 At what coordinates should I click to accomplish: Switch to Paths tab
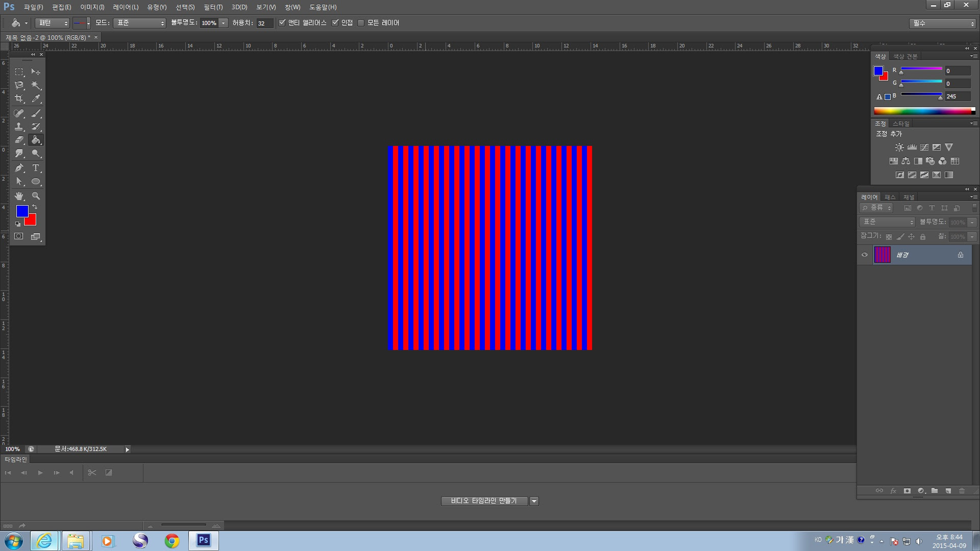pos(890,197)
